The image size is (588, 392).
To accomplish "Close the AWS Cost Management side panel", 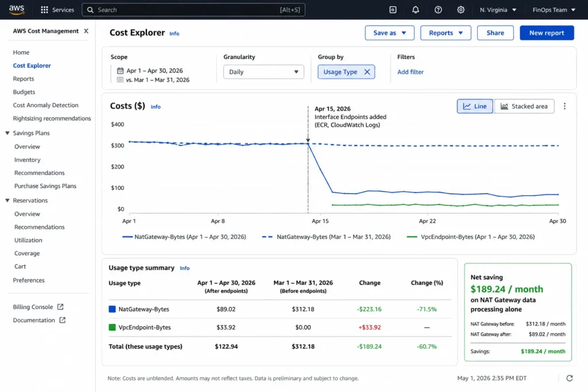I will 86,31.
